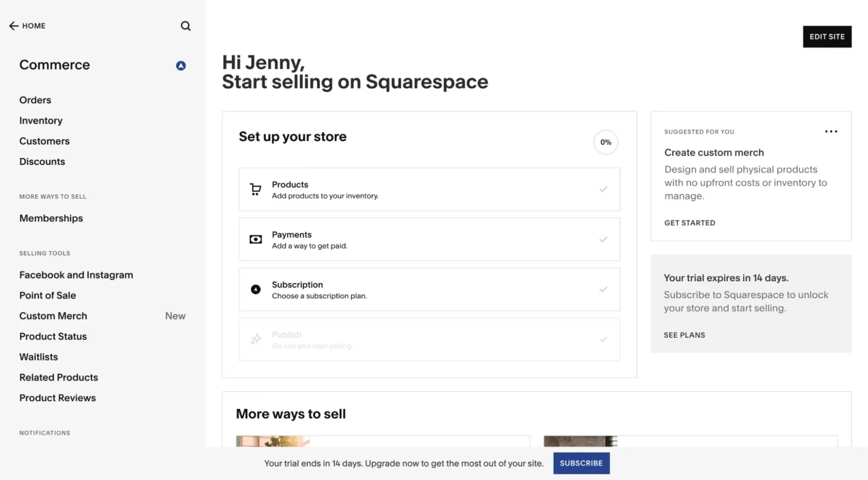
Task: Open Waitlists selling tool
Action: click(x=38, y=357)
